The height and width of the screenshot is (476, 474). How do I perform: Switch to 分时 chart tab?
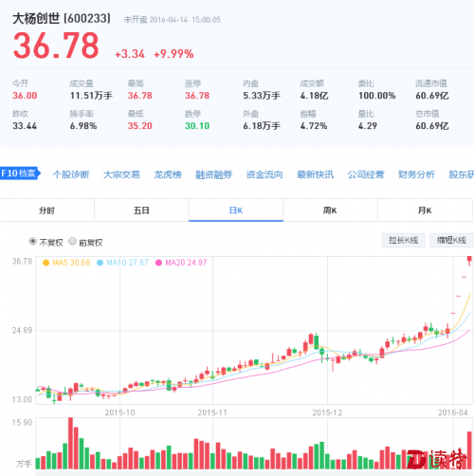coord(46,211)
